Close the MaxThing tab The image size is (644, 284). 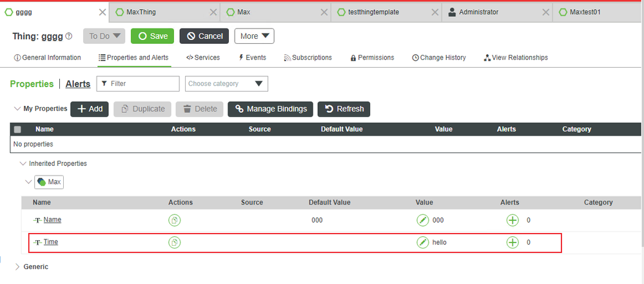pyautogui.click(x=213, y=12)
